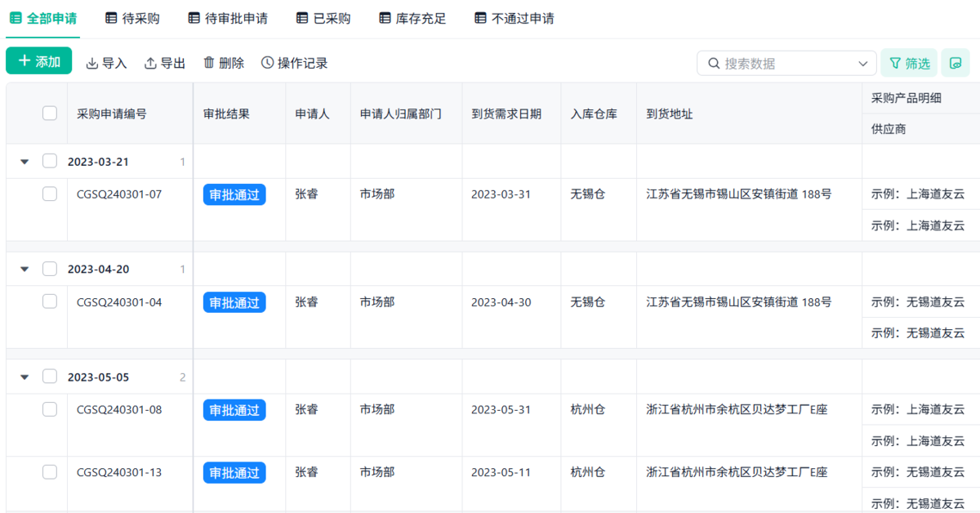The width and height of the screenshot is (980, 513).
Task: Click the green 添加 button
Action: coord(39,61)
